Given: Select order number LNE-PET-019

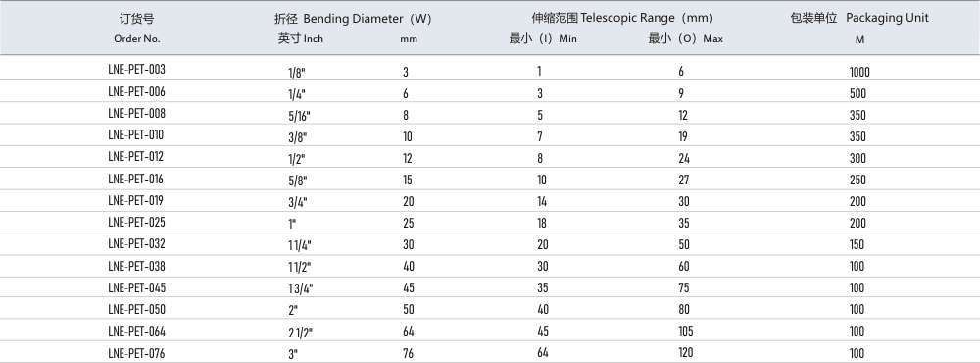Looking at the screenshot, I should point(135,200).
